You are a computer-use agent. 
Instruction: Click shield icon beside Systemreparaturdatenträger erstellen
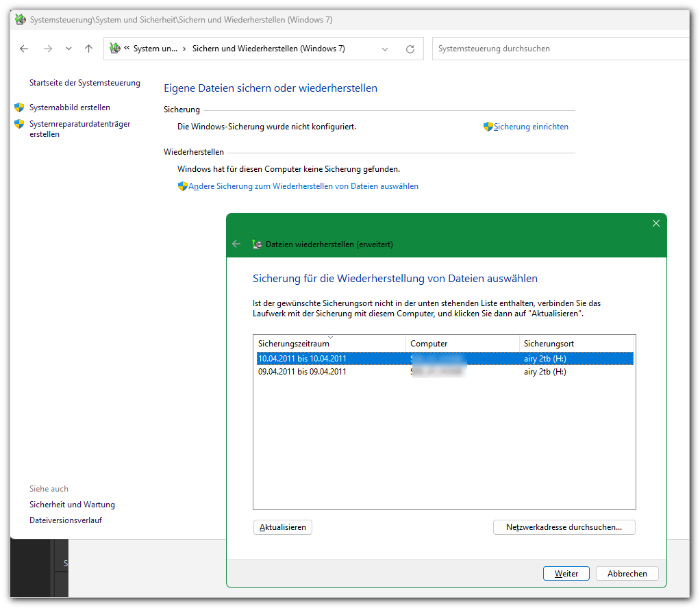click(x=19, y=124)
